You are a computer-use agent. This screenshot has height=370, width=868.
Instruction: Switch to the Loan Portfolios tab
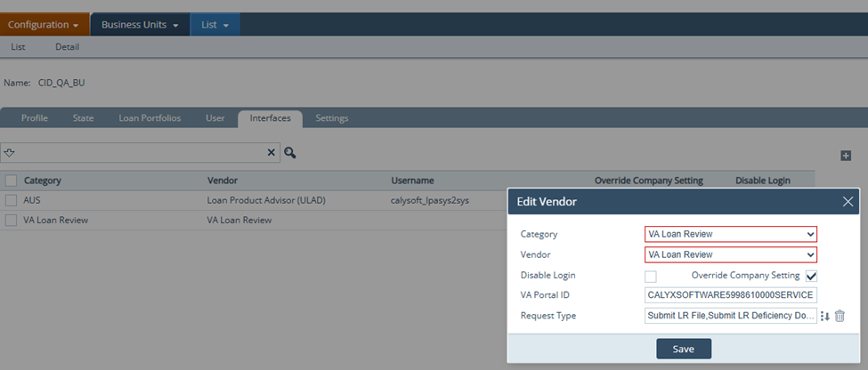pyautogui.click(x=150, y=118)
